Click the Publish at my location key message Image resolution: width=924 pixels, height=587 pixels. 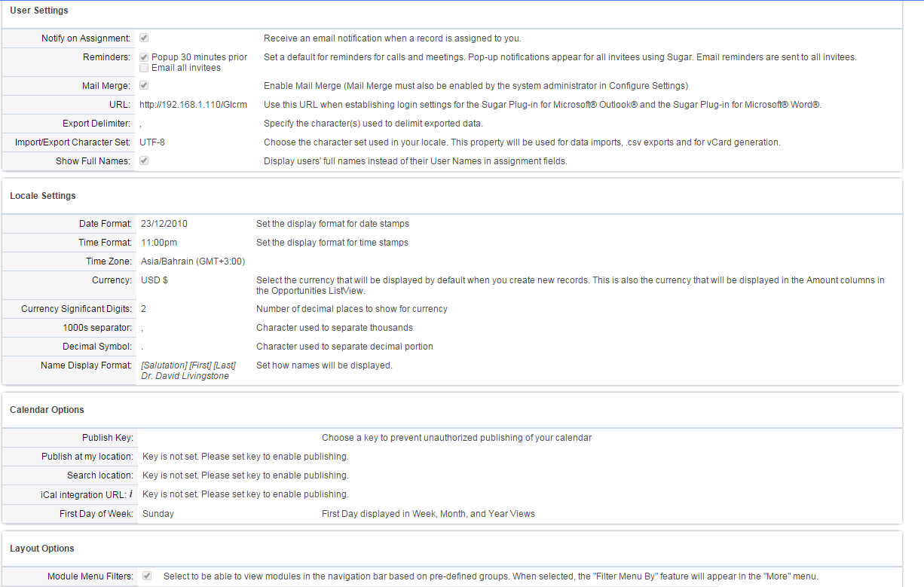(x=246, y=457)
